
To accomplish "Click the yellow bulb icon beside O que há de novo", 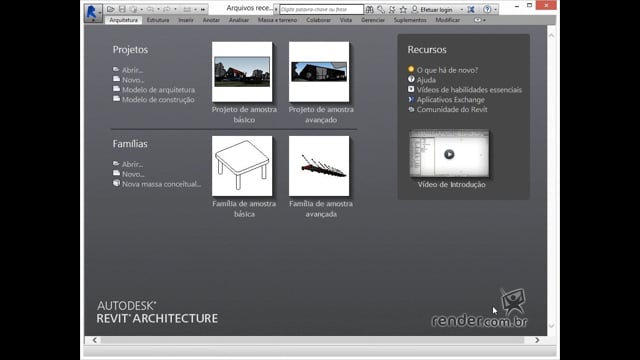I will coord(411,69).
